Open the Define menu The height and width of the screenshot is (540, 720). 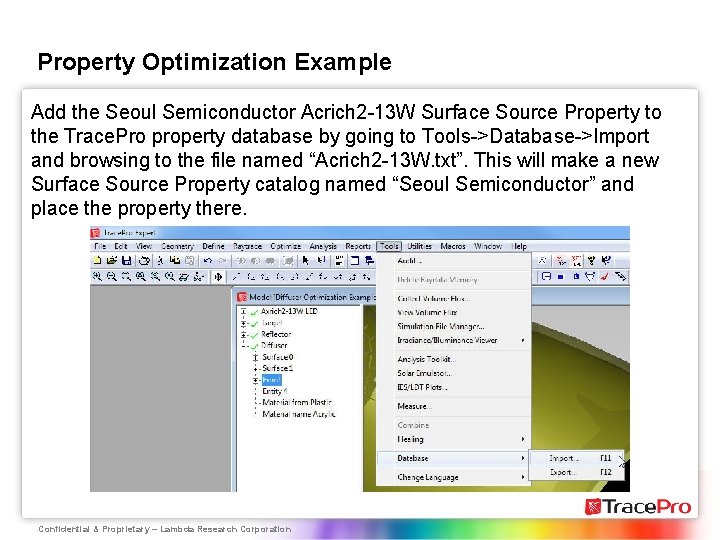click(x=214, y=246)
